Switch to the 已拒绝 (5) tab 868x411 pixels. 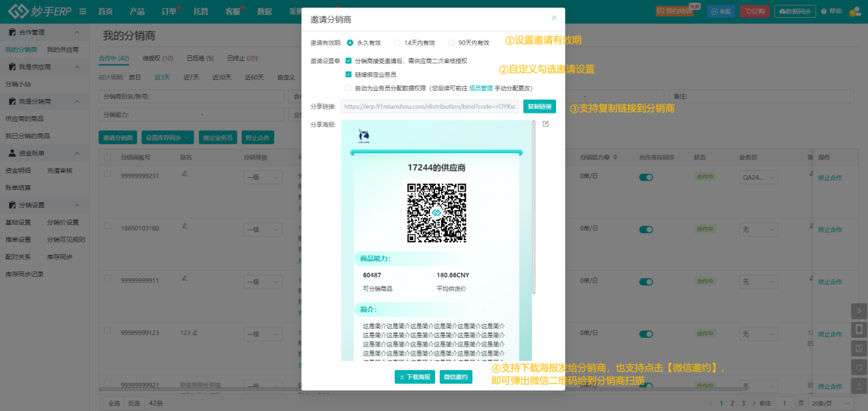point(200,58)
